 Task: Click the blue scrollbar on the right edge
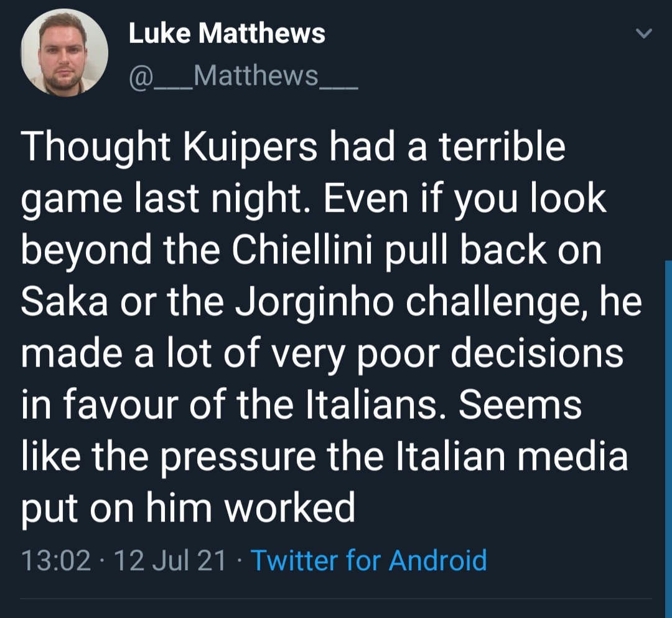[x=668, y=439]
